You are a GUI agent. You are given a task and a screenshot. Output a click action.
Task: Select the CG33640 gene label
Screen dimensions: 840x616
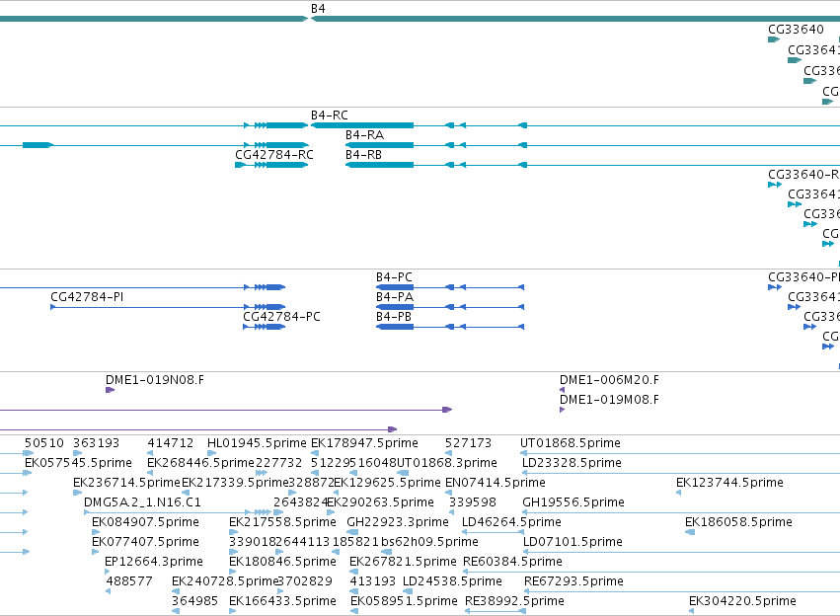pyautogui.click(x=796, y=30)
